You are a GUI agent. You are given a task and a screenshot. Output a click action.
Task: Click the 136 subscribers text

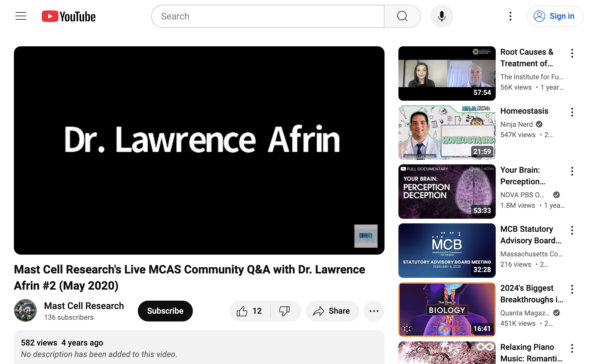(x=69, y=317)
